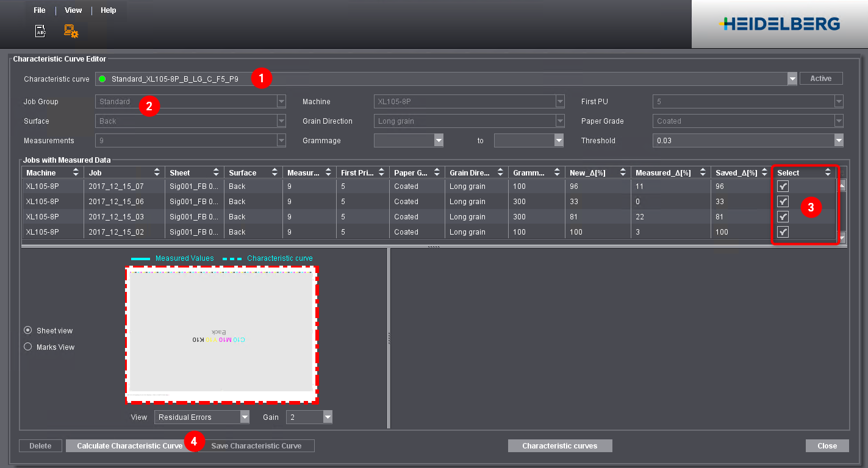Open the File menu

coord(40,10)
